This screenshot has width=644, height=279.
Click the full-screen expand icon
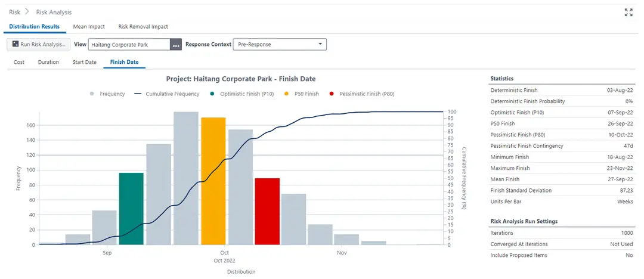(x=628, y=13)
